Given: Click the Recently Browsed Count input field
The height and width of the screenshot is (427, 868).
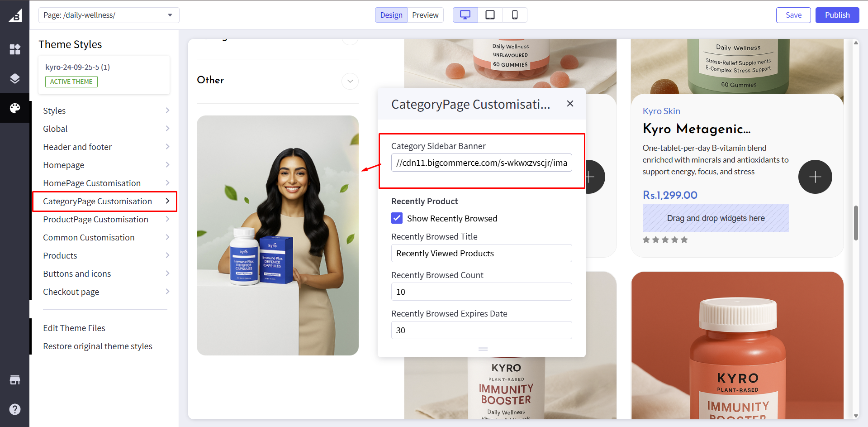Looking at the screenshot, I should pyautogui.click(x=481, y=292).
